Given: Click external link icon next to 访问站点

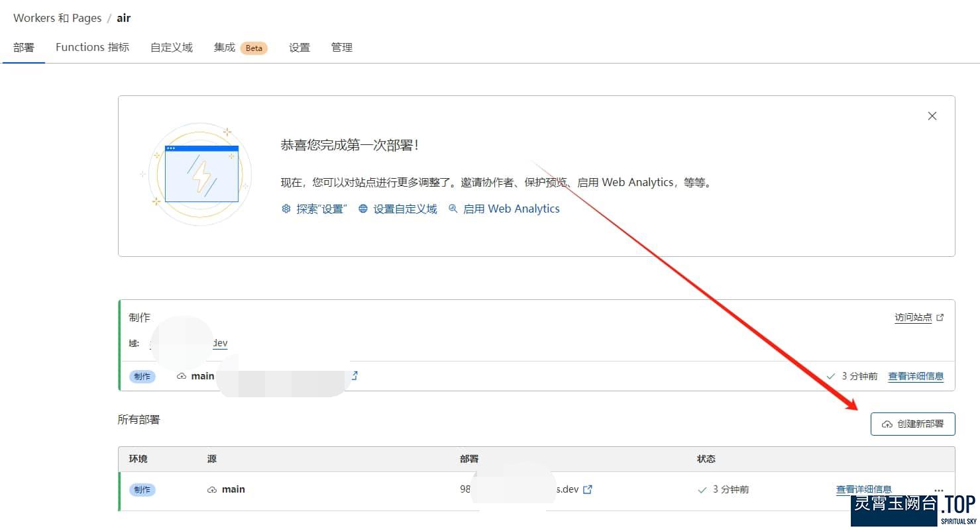Looking at the screenshot, I should click(x=940, y=318).
